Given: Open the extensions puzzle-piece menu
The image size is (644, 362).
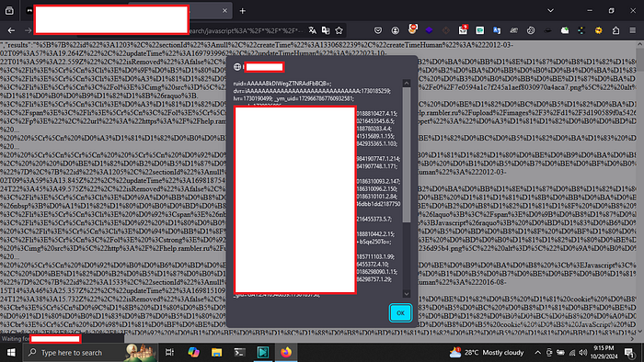Looking at the screenshot, I should point(615,30).
